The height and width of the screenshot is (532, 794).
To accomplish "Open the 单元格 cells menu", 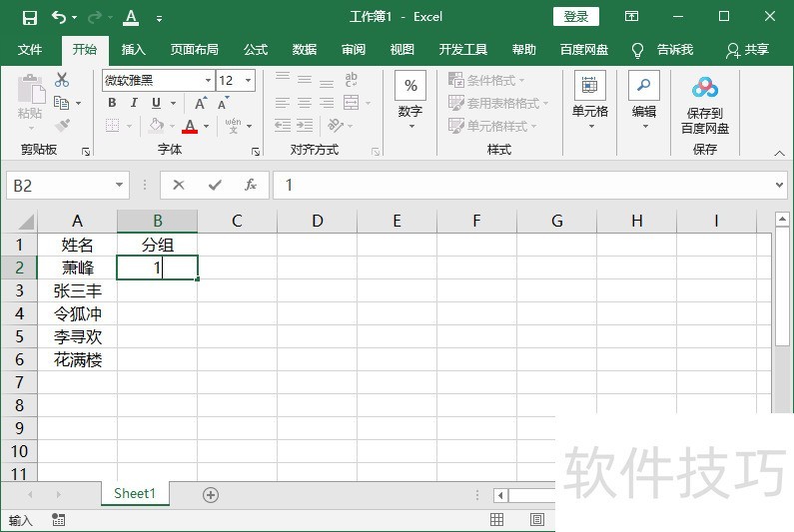I will pyautogui.click(x=590, y=101).
